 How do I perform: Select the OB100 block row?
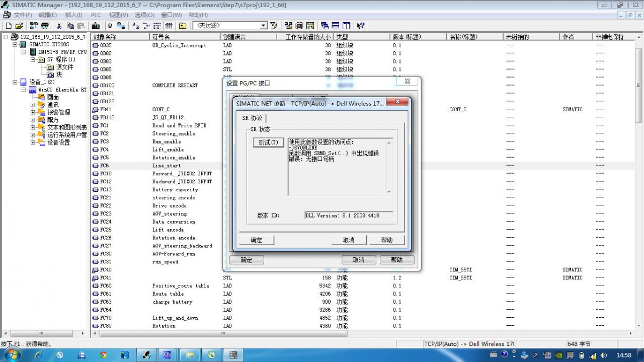coord(107,86)
